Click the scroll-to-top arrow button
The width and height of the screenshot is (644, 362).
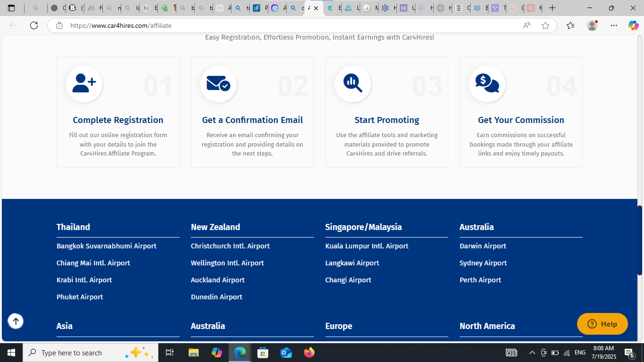click(x=16, y=321)
